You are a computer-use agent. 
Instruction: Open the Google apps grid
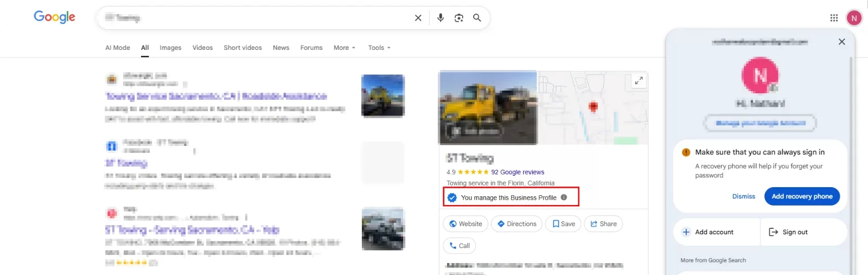[834, 18]
